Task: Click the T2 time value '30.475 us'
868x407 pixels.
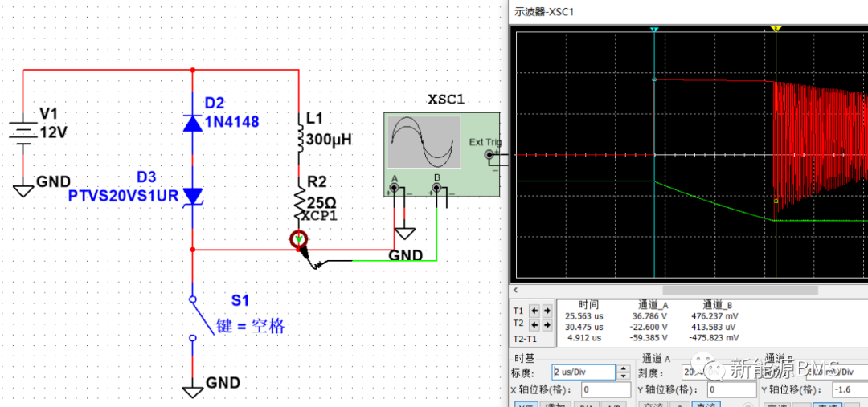Action: click(x=584, y=327)
